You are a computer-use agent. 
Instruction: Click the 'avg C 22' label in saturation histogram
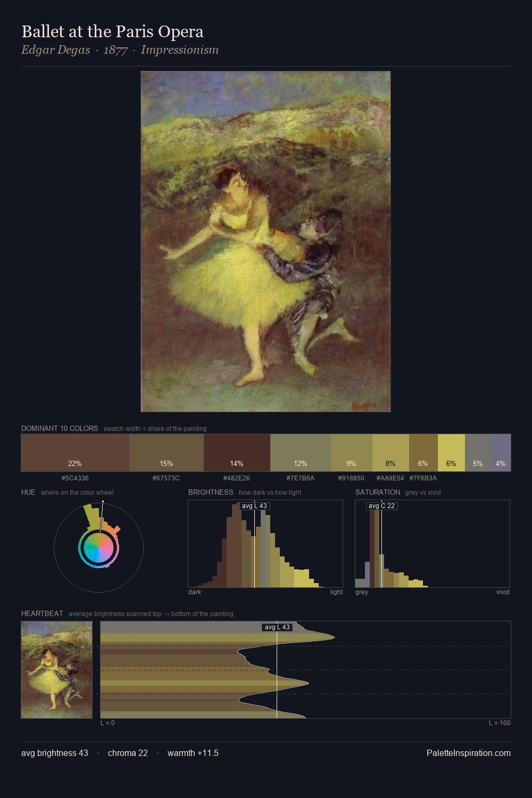point(381,506)
